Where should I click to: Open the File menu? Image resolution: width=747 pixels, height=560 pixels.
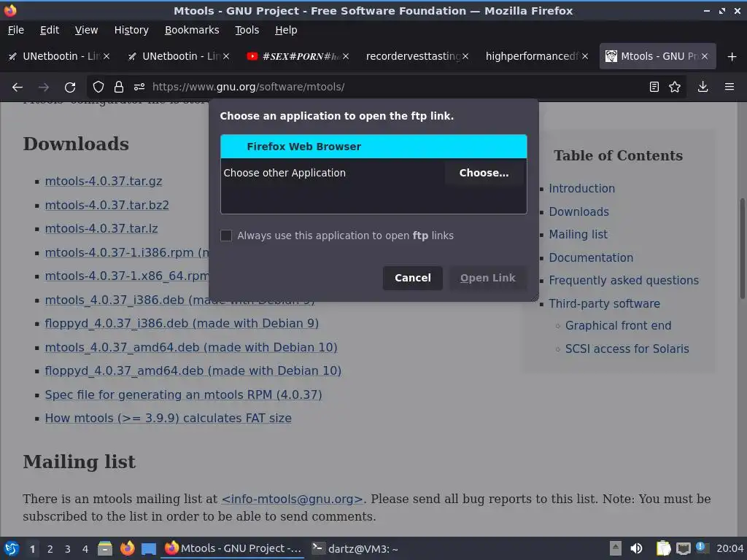tap(16, 30)
